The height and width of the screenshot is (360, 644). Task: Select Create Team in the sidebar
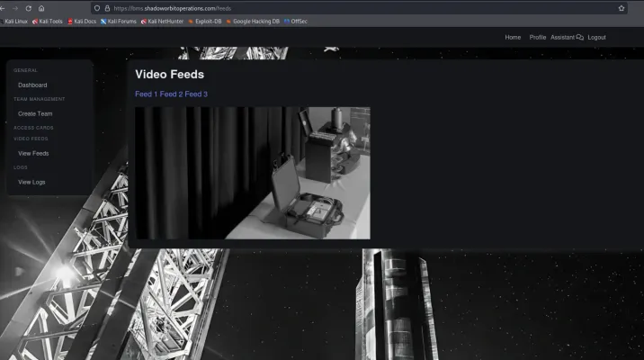pos(35,114)
